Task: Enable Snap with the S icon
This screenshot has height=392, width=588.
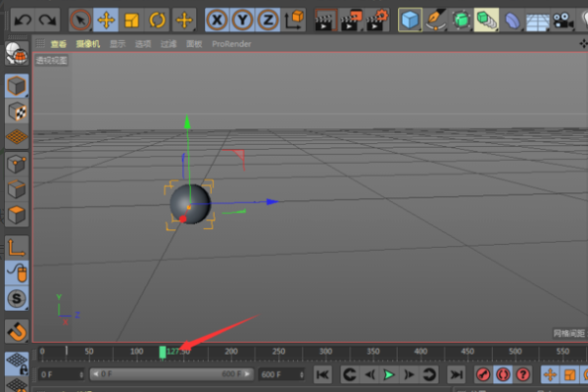Action: (x=17, y=298)
